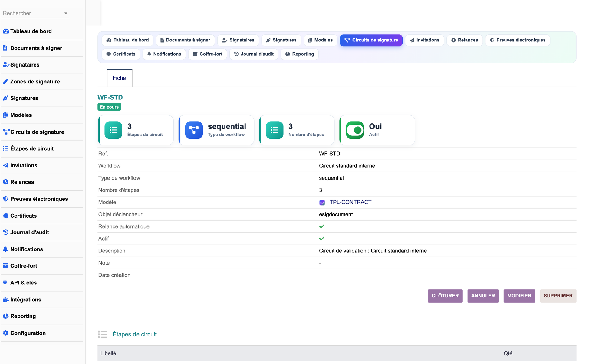Switch to Journal d'audit top tab

pyautogui.click(x=254, y=54)
